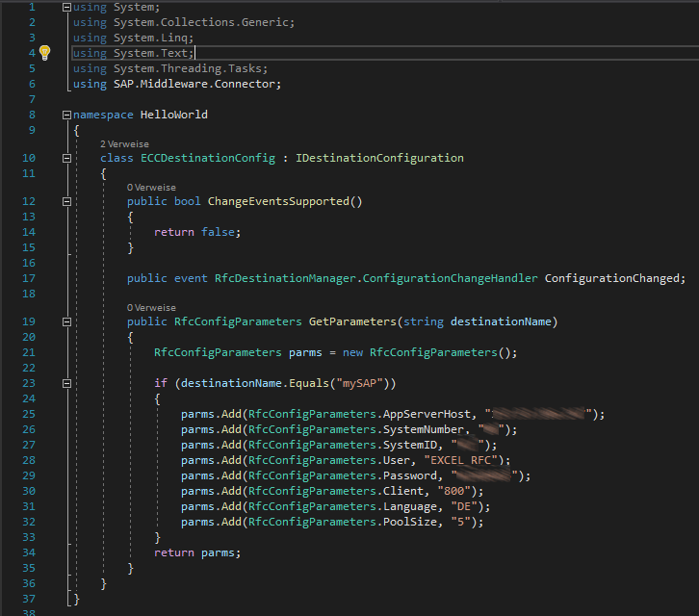Click the GetParameters method name
The width and height of the screenshot is (699, 616).
[x=352, y=321]
